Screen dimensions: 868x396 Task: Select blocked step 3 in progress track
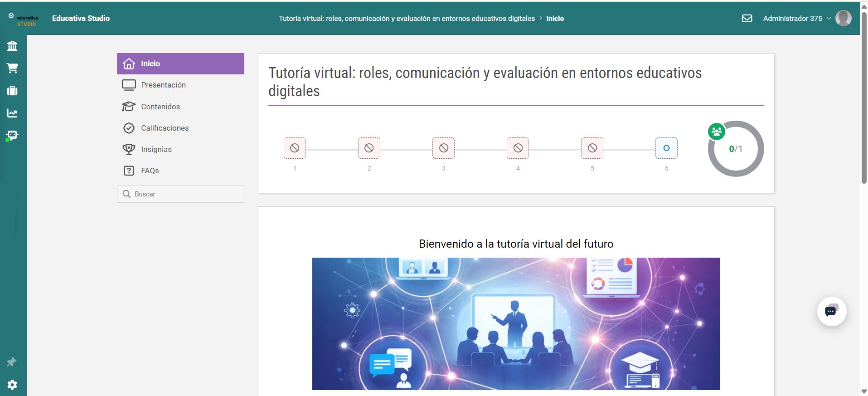(443, 148)
